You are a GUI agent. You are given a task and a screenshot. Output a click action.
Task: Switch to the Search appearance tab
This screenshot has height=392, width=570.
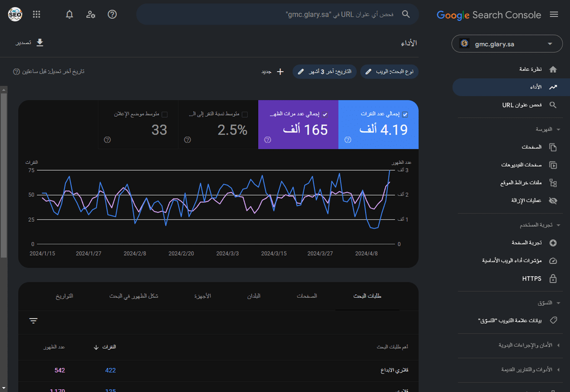pos(134,296)
